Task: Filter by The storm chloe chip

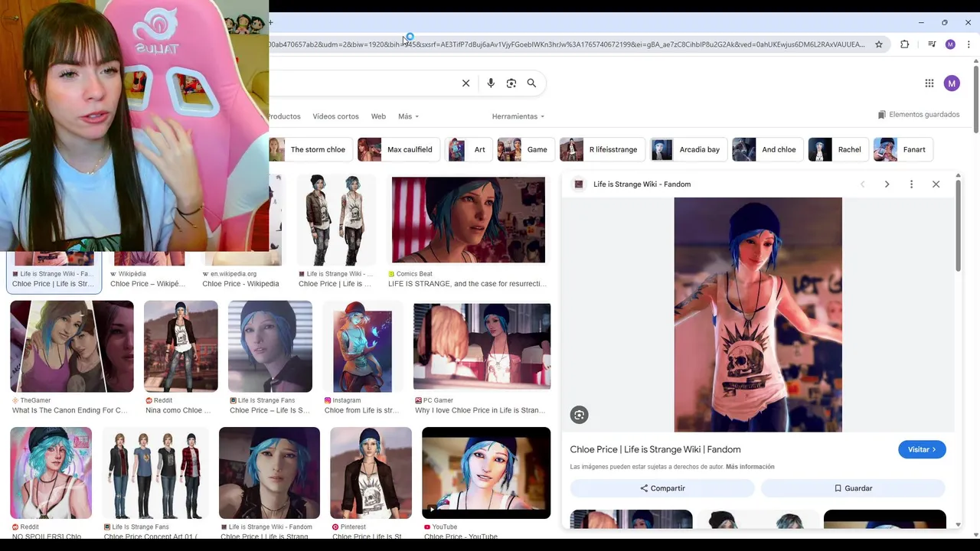Action: point(310,150)
